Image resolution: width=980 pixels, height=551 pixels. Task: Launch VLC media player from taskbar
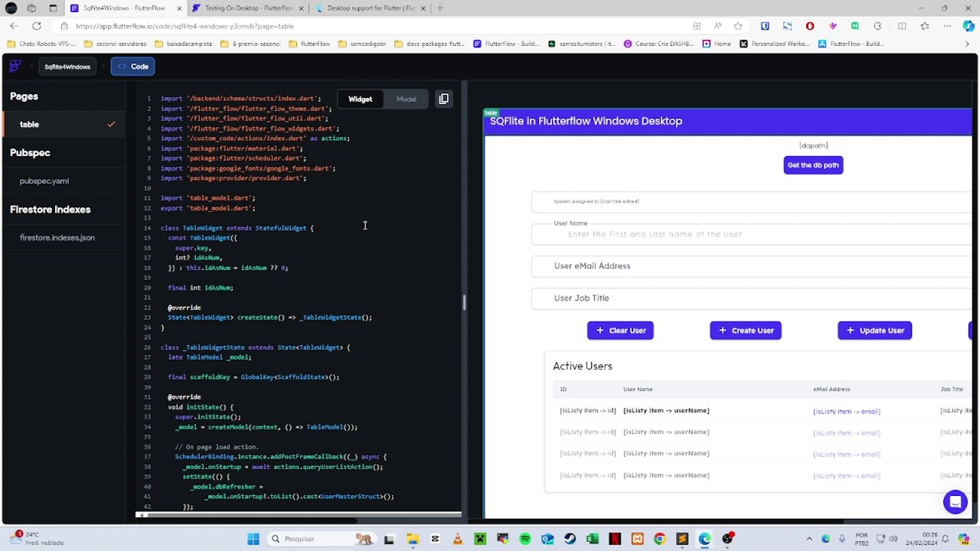[458, 539]
